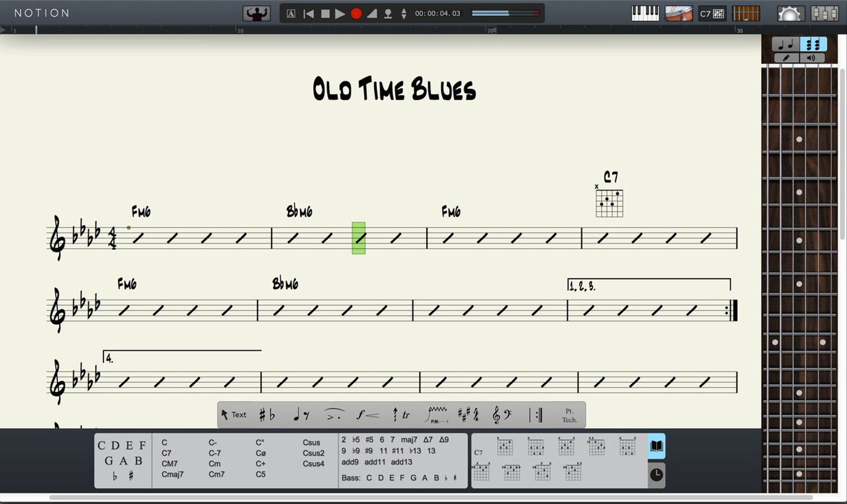Image resolution: width=847 pixels, height=504 pixels.
Task: Open the virtual piano keyboard
Action: click(x=645, y=13)
